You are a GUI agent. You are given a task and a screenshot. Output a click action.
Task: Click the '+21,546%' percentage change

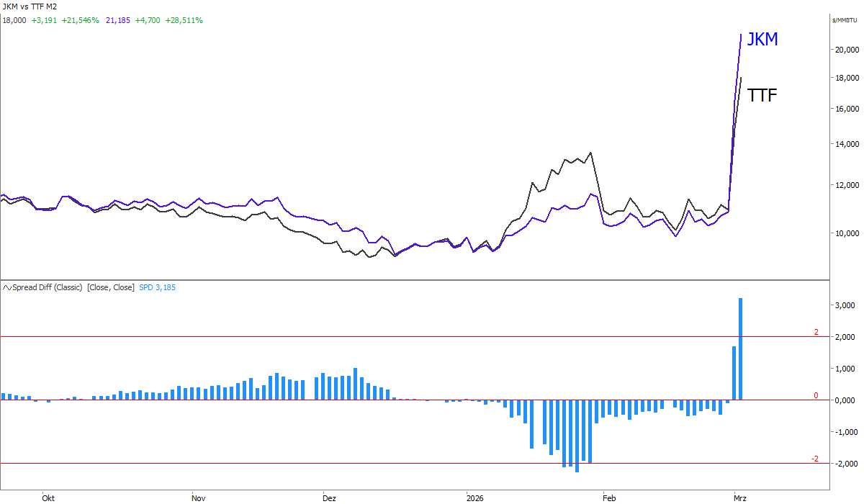pyautogui.click(x=80, y=20)
